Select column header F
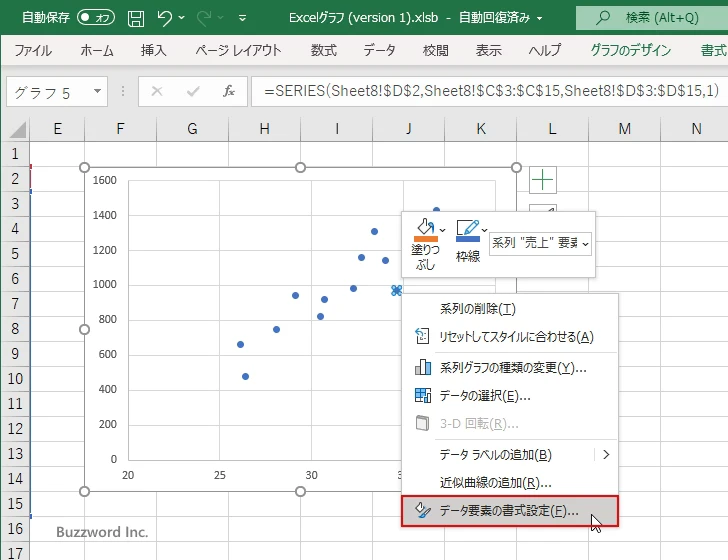This screenshot has height=560, width=728. coord(120,128)
